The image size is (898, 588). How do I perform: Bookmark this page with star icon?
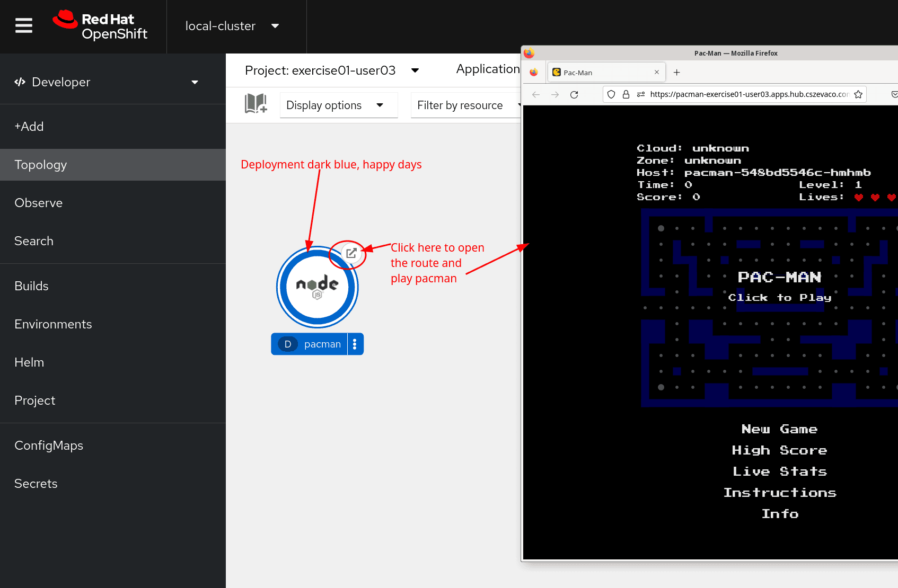click(x=858, y=94)
